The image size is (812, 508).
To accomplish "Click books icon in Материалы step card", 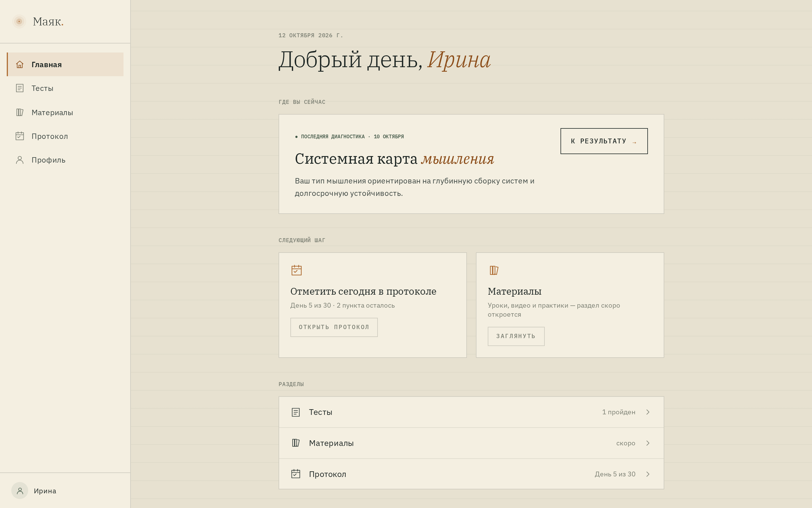I will 494,270.
